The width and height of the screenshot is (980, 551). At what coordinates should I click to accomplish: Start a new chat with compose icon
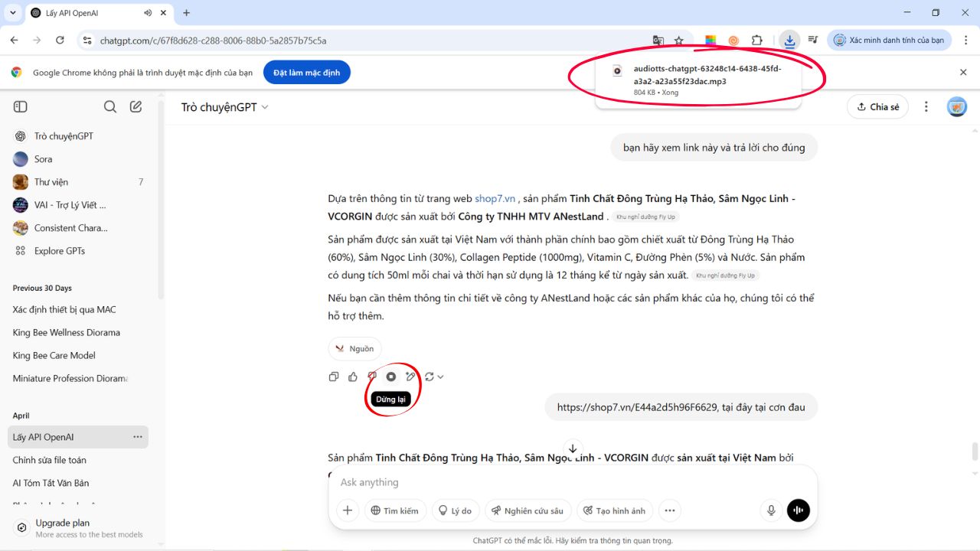(x=136, y=107)
